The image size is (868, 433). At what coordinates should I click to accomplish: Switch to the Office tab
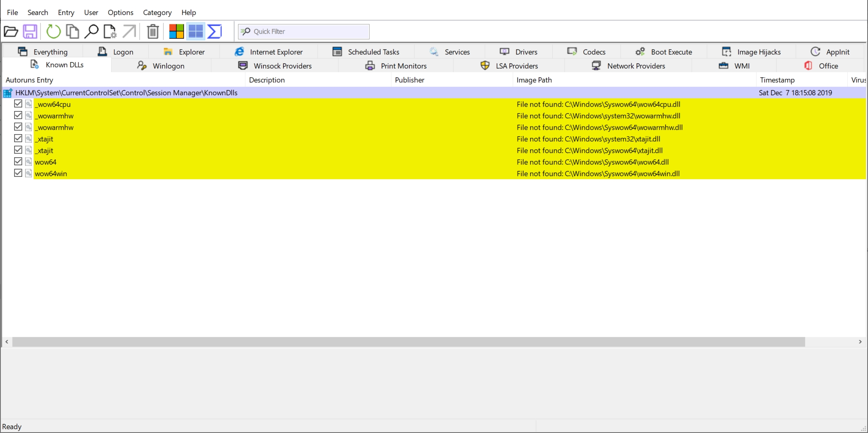click(821, 65)
